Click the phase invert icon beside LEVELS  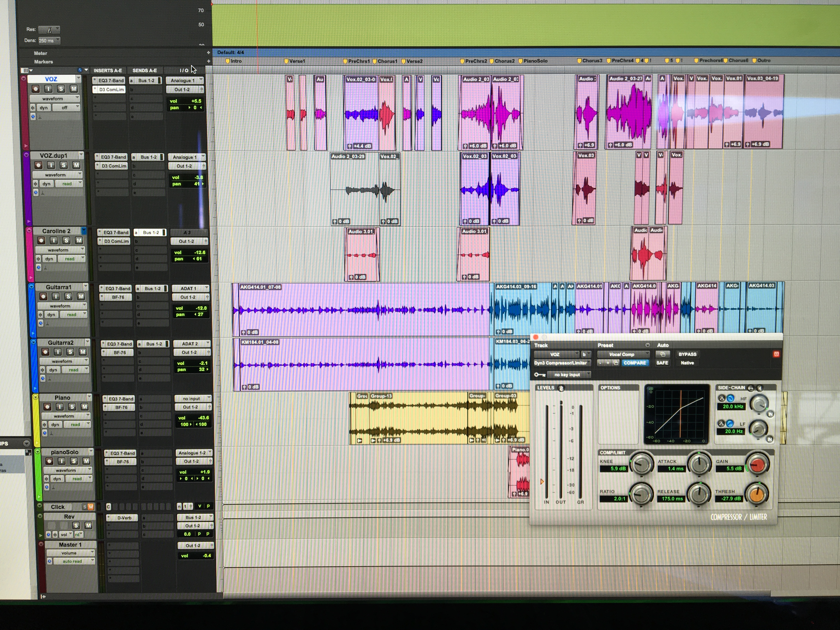point(561,388)
